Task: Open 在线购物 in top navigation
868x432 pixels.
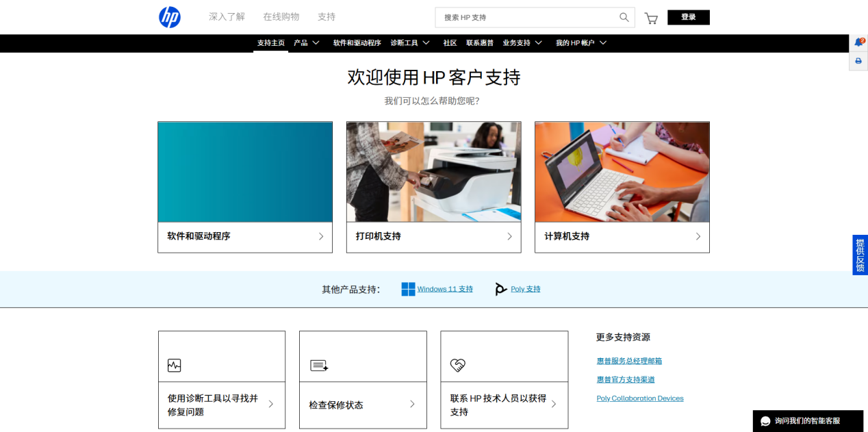Action: coord(281,16)
